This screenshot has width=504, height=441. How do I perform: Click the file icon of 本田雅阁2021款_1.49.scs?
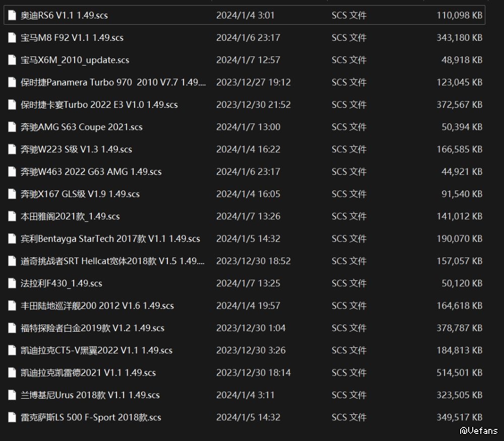pos(13,216)
